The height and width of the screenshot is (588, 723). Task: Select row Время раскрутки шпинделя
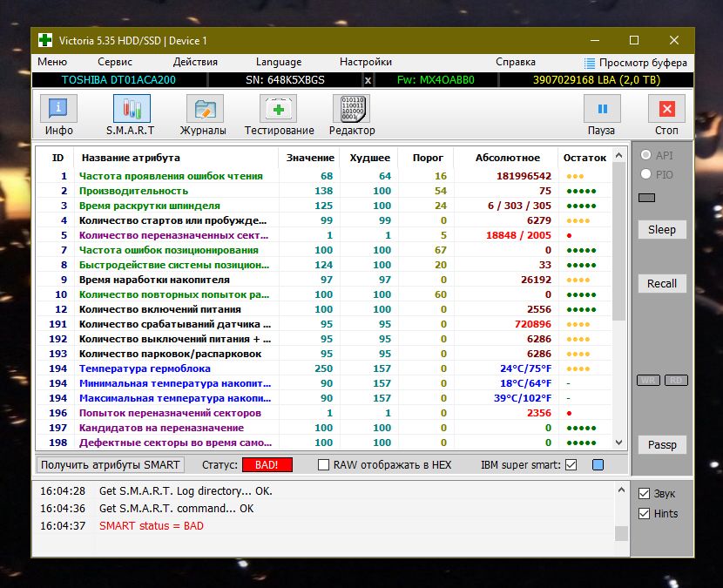pos(324,206)
